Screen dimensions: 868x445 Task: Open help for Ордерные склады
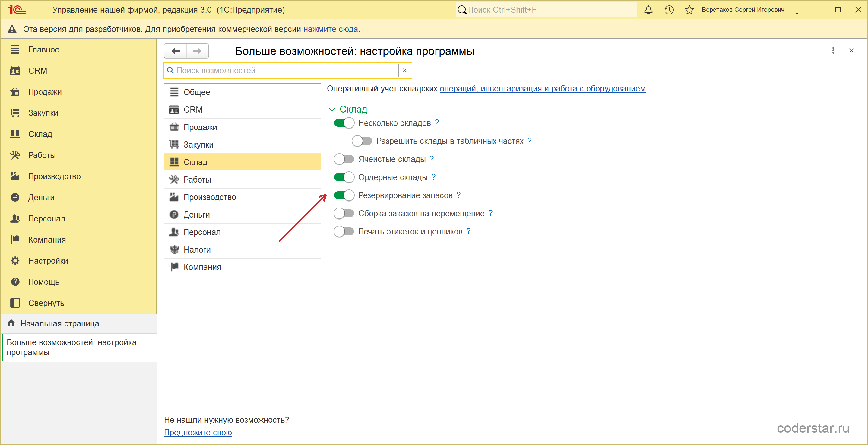coord(434,177)
